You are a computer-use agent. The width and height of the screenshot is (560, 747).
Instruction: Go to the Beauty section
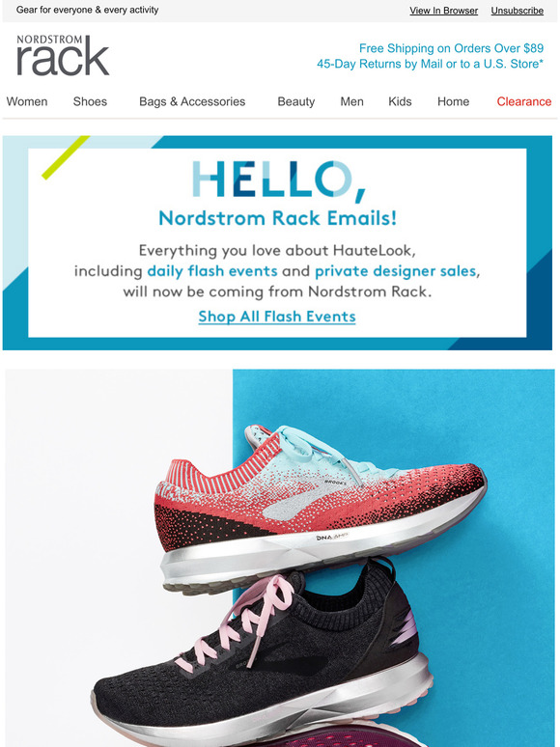(x=296, y=101)
